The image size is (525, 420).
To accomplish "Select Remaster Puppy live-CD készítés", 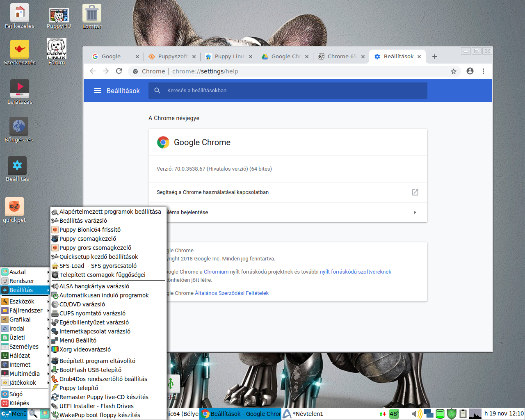I will pyautogui.click(x=108, y=397).
